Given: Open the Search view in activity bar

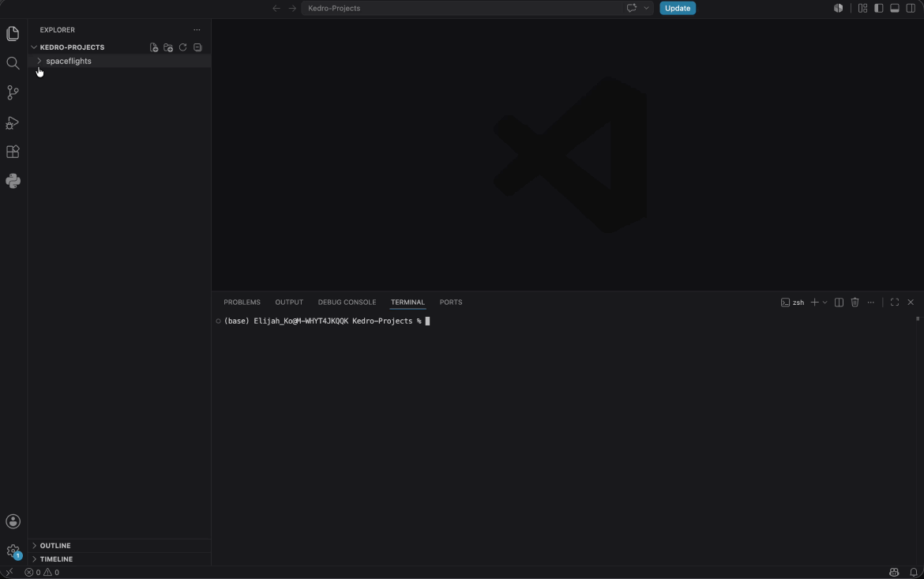Looking at the screenshot, I should pos(13,63).
